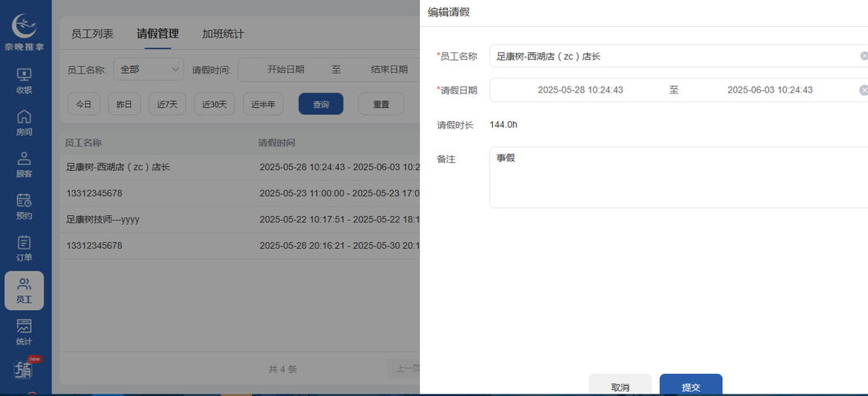Screen dimensions: 868x396
Task: Click the 请假时间 column header
Action: (x=277, y=142)
